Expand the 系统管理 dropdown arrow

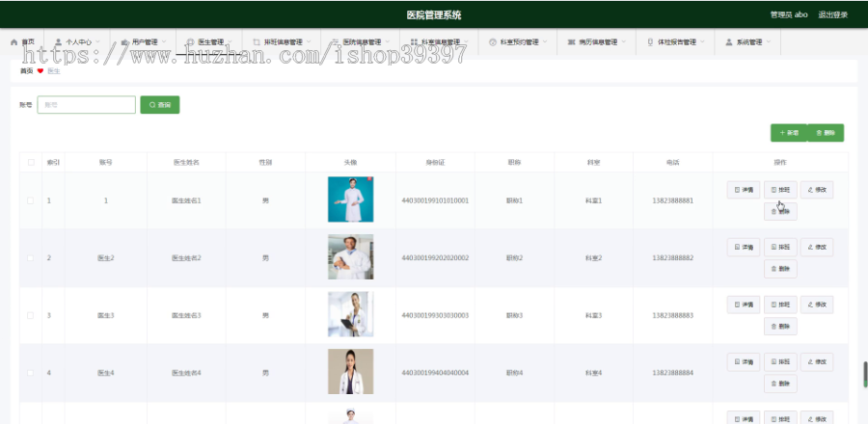769,42
